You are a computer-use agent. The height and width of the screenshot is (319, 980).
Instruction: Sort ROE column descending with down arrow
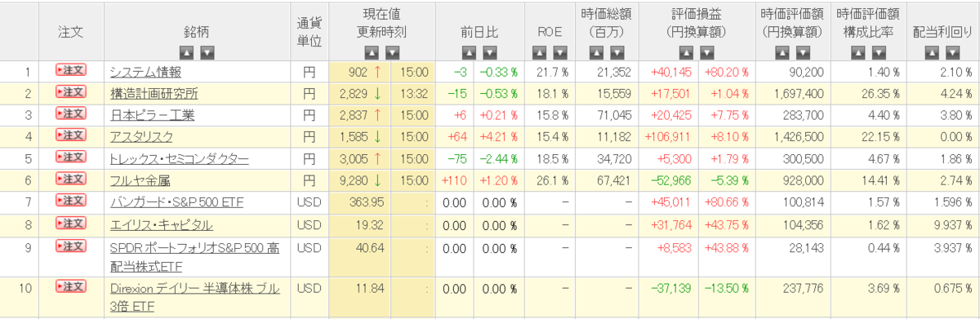[x=560, y=53]
